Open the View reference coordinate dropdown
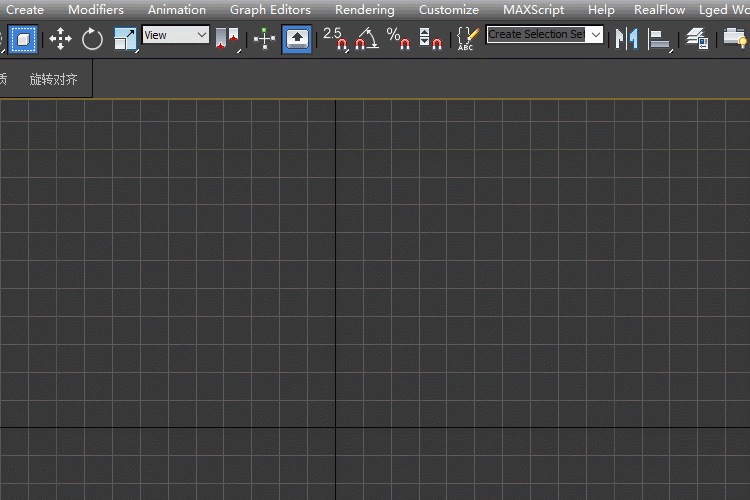This screenshot has height=500, width=750. click(175, 35)
